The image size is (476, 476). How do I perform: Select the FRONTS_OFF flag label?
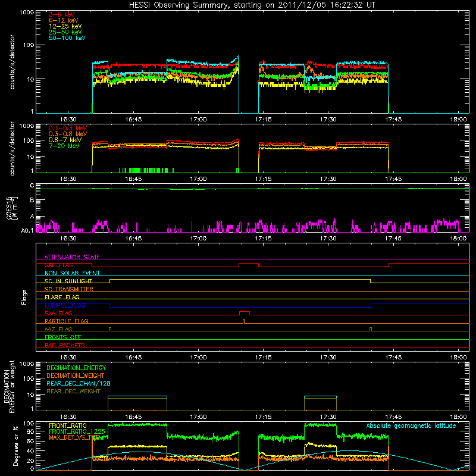click(63, 337)
